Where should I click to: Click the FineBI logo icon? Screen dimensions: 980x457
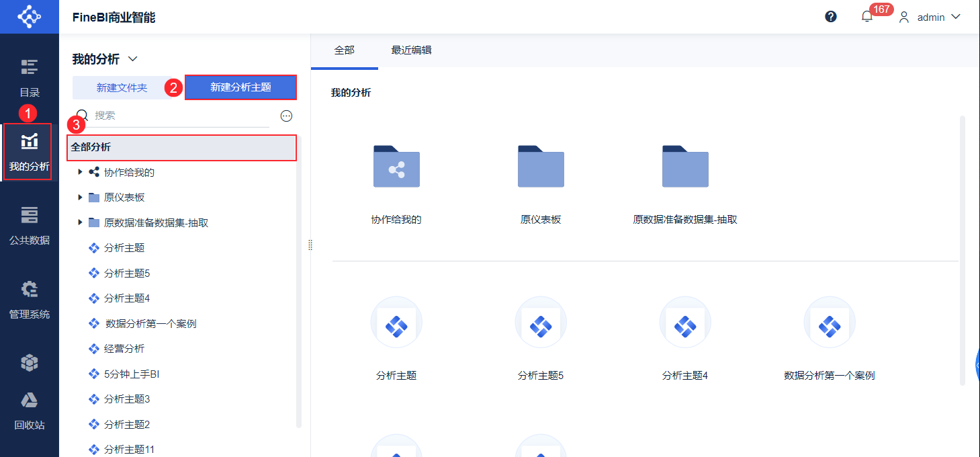(x=30, y=17)
